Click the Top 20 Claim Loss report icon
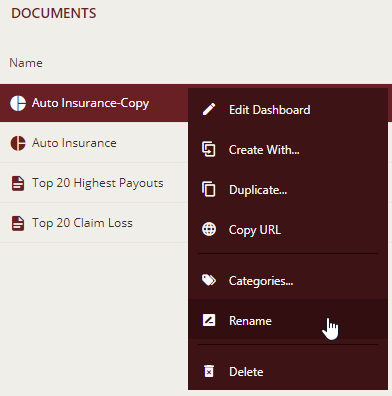 coord(18,223)
